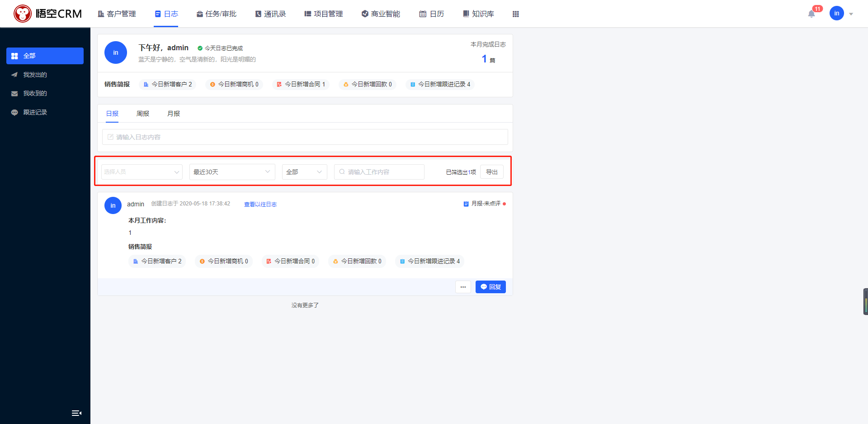The height and width of the screenshot is (424, 868).
Task: Click 今日新增客户 2 in the top 销售简报
Action: [x=168, y=84]
